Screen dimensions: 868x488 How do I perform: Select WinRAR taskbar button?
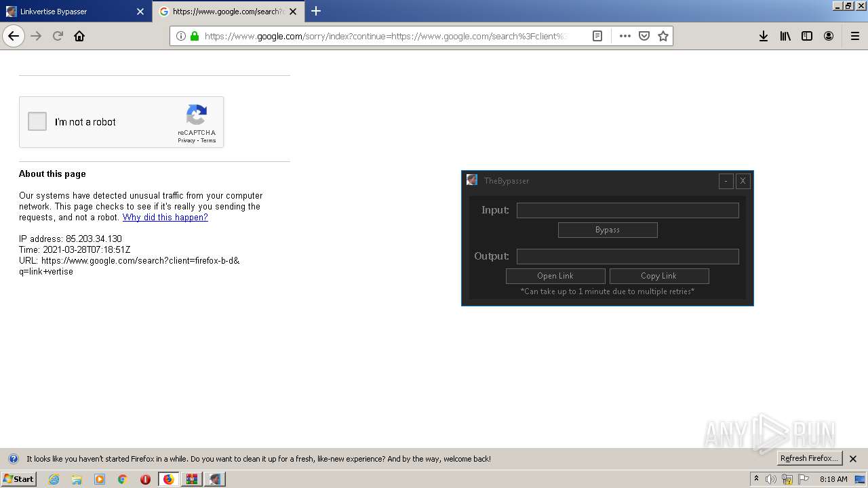point(191,479)
